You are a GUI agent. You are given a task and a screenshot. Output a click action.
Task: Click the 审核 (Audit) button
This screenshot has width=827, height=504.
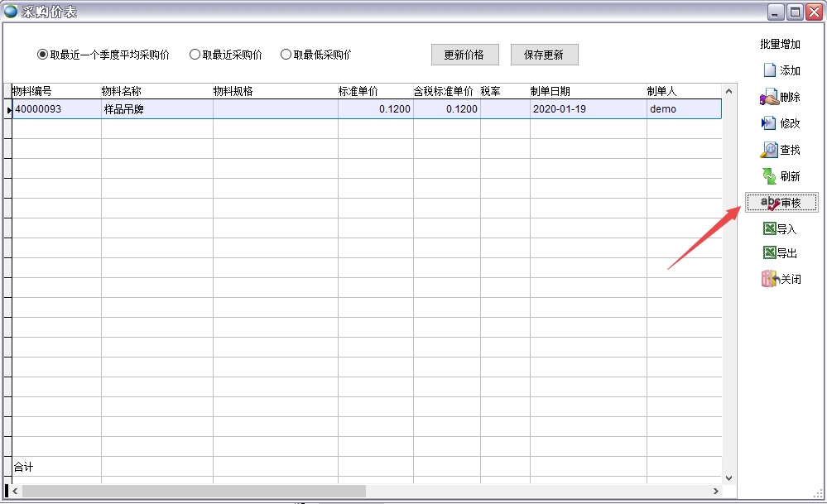tap(781, 203)
